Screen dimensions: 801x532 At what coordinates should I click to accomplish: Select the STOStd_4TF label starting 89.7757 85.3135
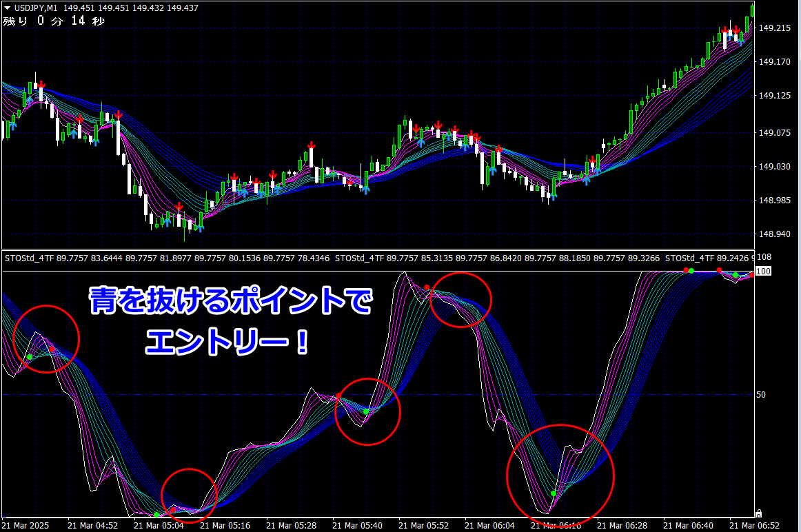497,258
